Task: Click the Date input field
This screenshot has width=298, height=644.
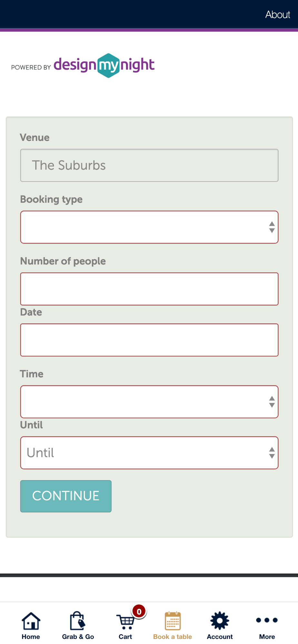Action: point(149,340)
